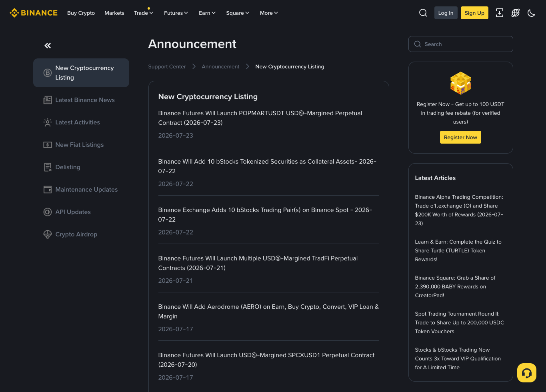
Task: Open the download app icon
Action: 499,13
